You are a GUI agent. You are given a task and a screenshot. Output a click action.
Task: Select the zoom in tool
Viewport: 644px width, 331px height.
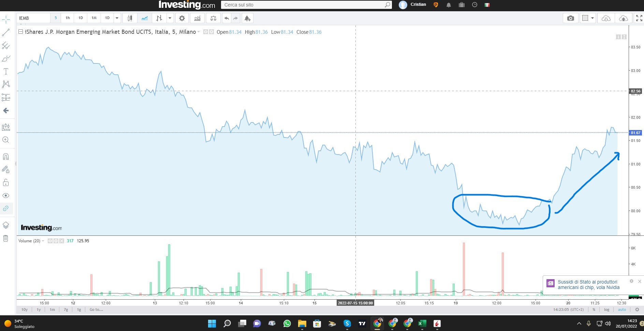(x=6, y=140)
